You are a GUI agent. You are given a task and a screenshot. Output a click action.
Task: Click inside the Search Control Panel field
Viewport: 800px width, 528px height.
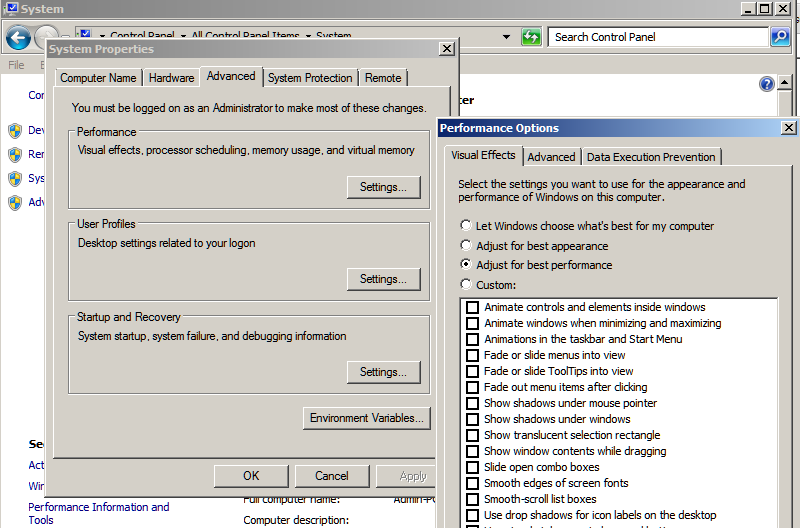click(658, 37)
